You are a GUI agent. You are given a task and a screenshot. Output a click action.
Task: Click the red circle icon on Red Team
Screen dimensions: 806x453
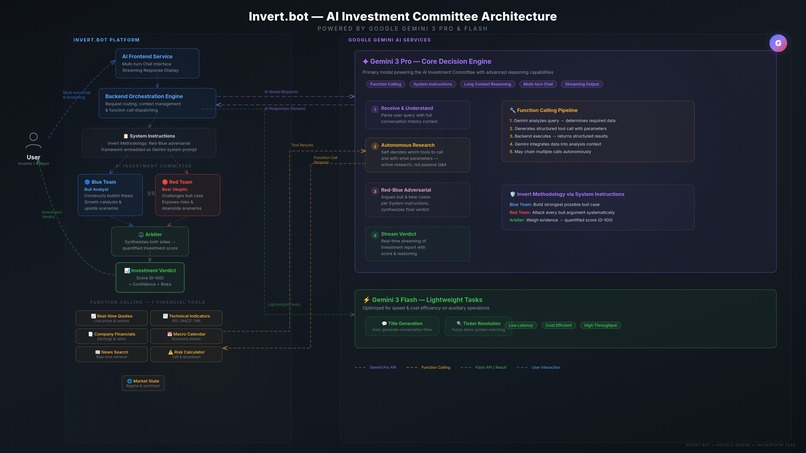coord(165,182)
